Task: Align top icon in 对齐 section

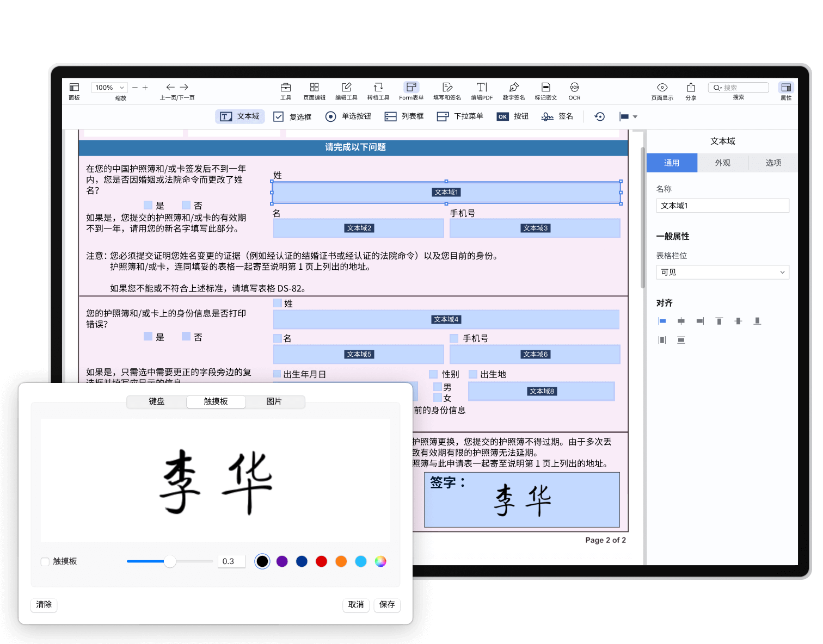Action: pos(719,321)
